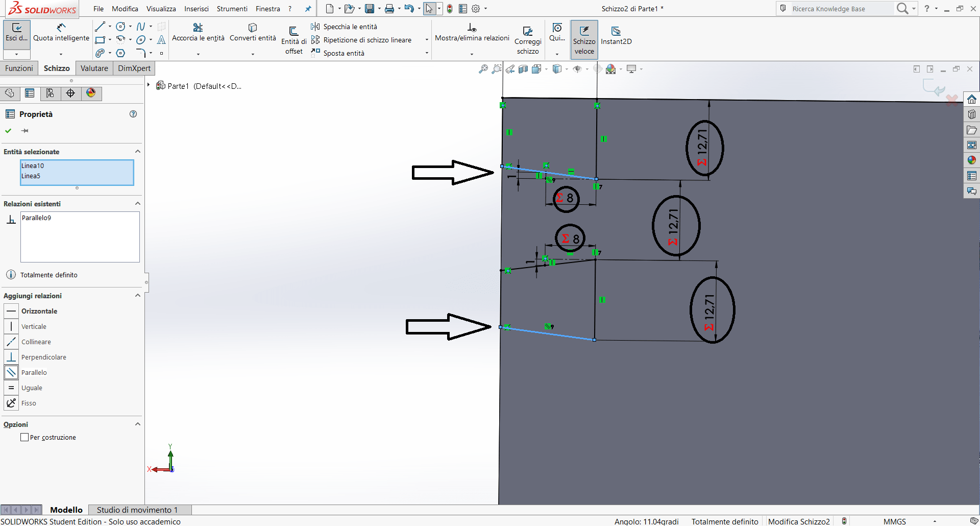
Task: Open the Line tool dropdown arrow
Action: [x=110, y=27]
